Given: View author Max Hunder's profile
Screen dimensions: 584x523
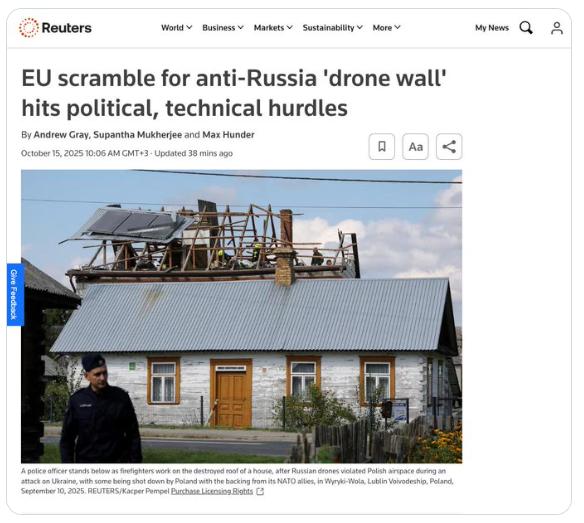Looking at the screenshot, I should pos(228,134).
